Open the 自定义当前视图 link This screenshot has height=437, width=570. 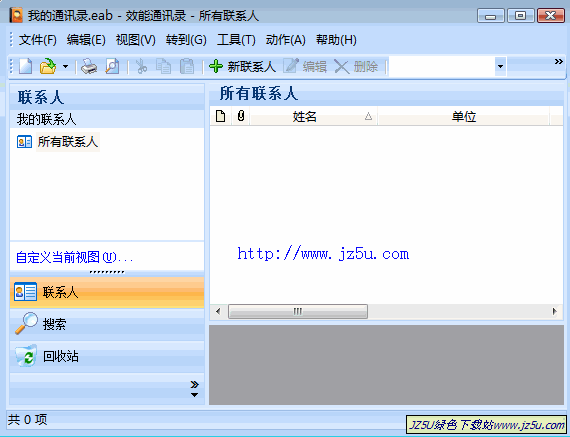[75, 257]
